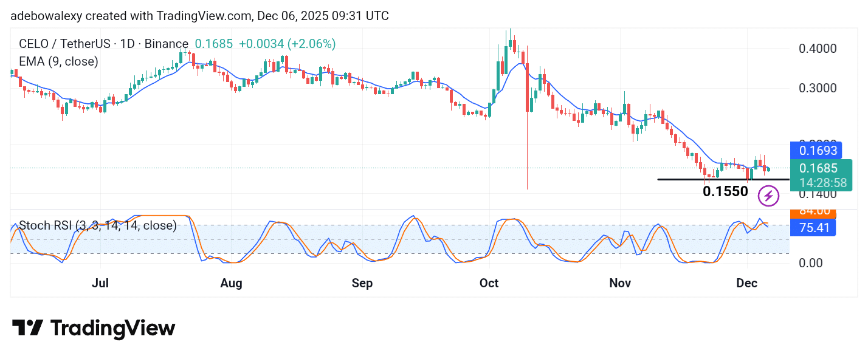Select the Stoch RSI indicator label
Image resolution: width=868 pixels, height=359 pixels.
coord(96,225)
